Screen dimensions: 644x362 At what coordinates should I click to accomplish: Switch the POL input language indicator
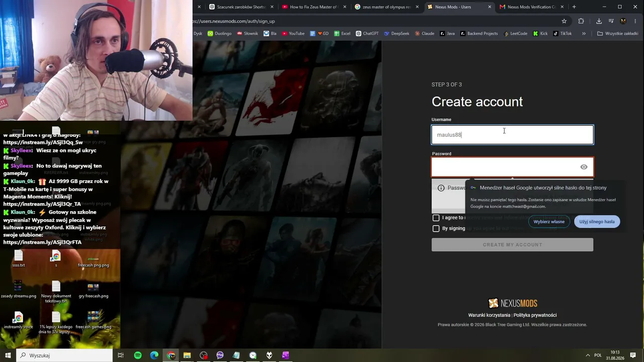pyautogui.click(x=598, y=355)
